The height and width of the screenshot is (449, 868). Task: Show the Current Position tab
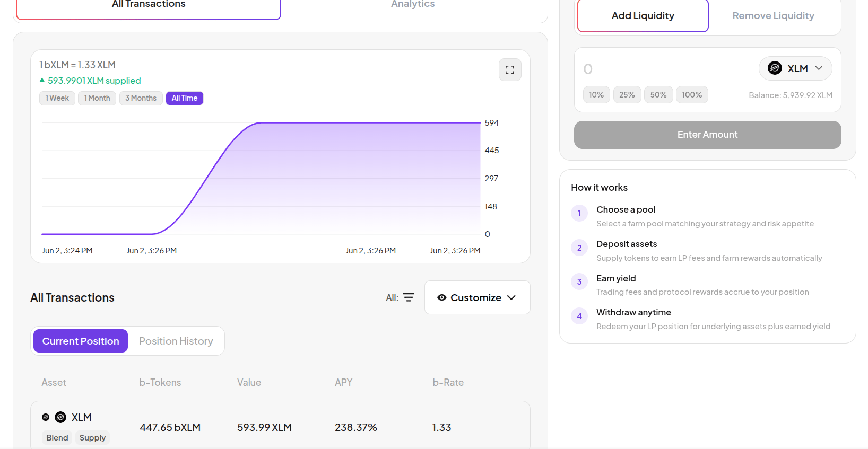(81, 341)
